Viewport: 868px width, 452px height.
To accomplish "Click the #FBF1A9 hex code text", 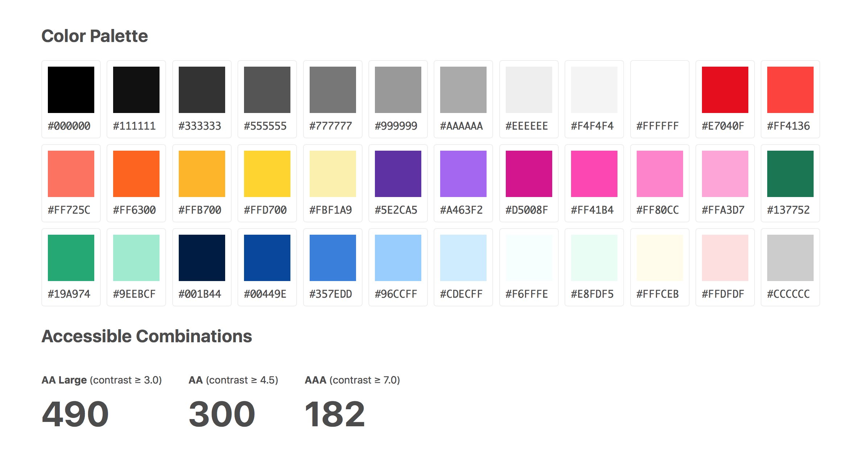I will (x=331, y=210).
